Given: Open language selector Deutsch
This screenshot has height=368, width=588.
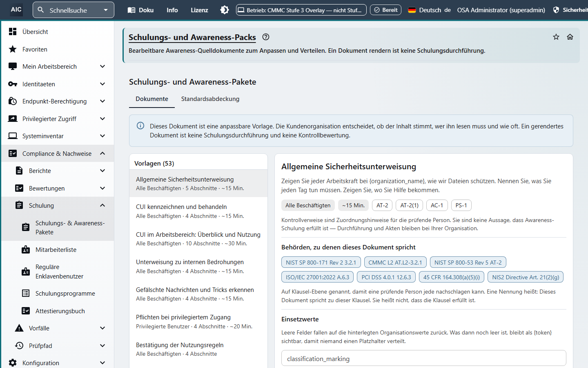Looking at the screenshot, I should click(429, 10).
